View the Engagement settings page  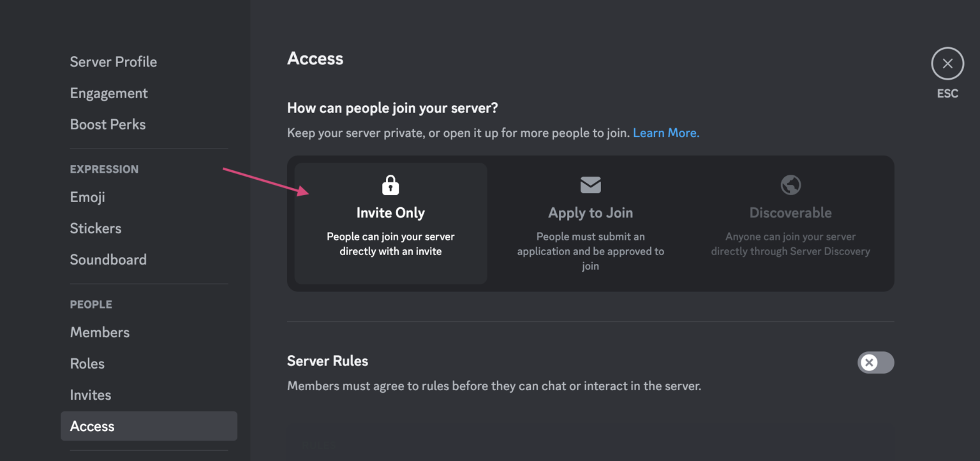pos(108,93)
